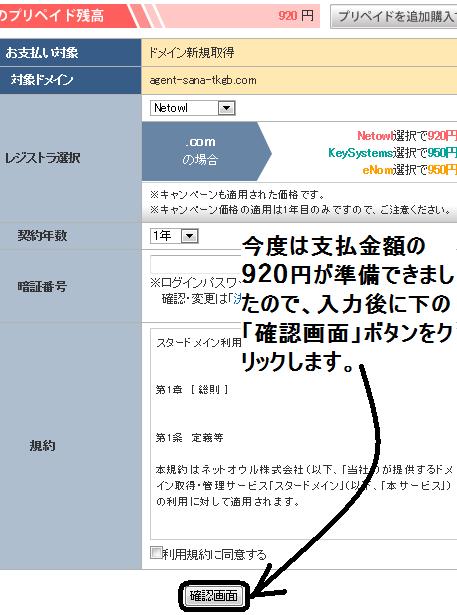Click the .com の場合 arrow banner
Image resolution: width=457 pixels, height=615 pixels.
[x=206, y=151]
